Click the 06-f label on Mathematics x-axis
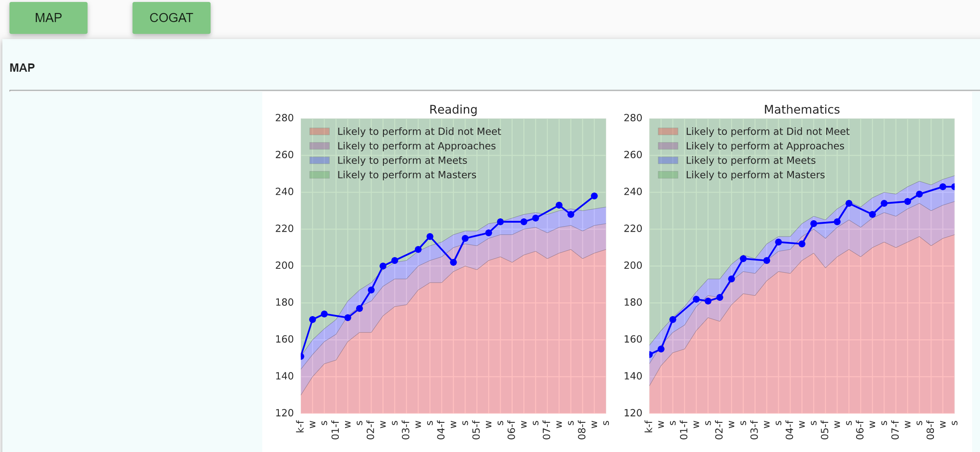The height and width of the screenshot is (452, 980). point(860,430)
